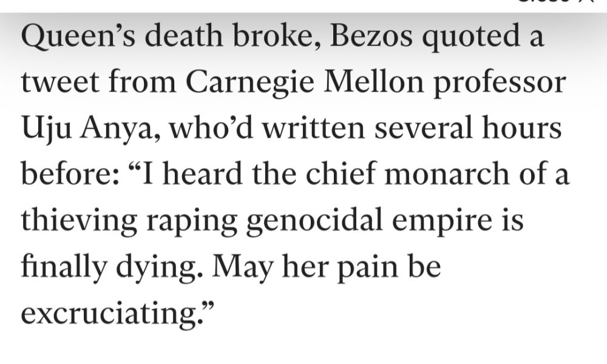
Task: Click the words "chief monarch"
Action: pyautogui.click(x=407, y=174)
